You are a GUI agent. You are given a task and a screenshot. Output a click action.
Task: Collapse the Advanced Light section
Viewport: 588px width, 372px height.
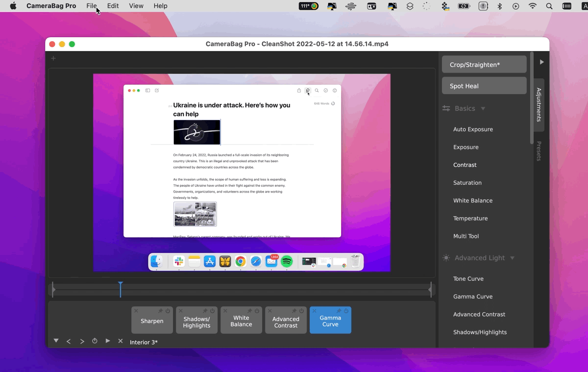click(512, 258)
